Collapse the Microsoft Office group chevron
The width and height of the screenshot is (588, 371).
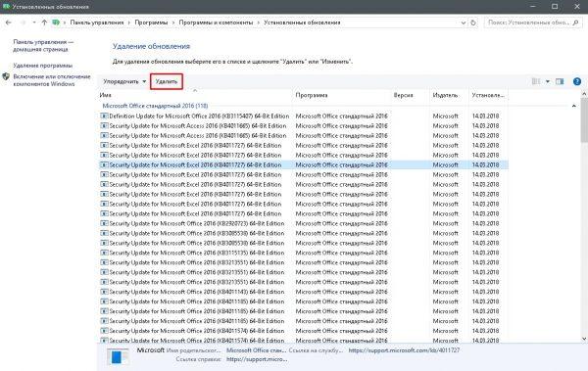pos(573,106)
